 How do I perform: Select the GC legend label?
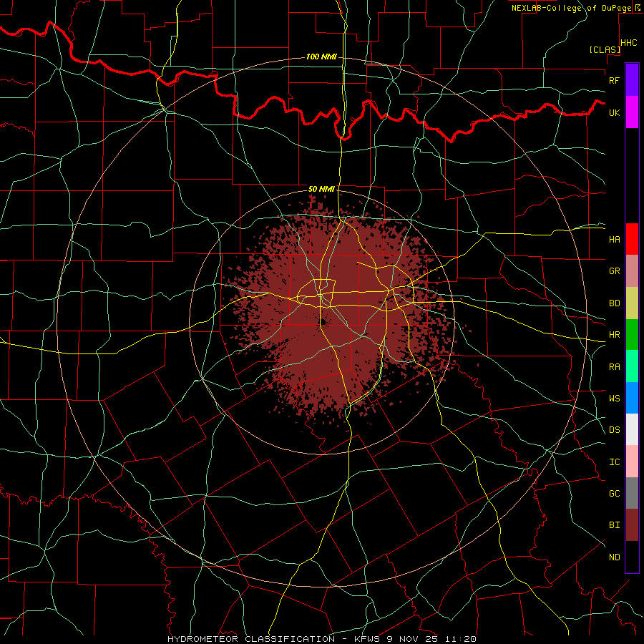(615, 493)
